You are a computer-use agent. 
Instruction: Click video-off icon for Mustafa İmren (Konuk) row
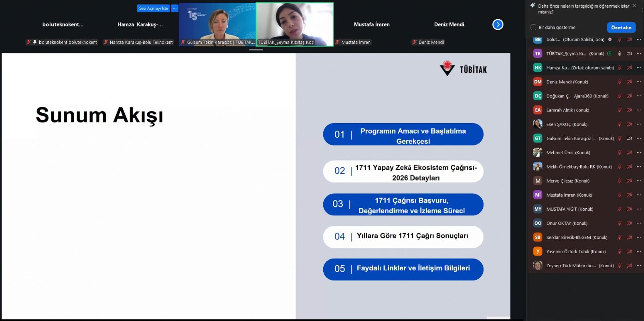click(x=629, y=195)
